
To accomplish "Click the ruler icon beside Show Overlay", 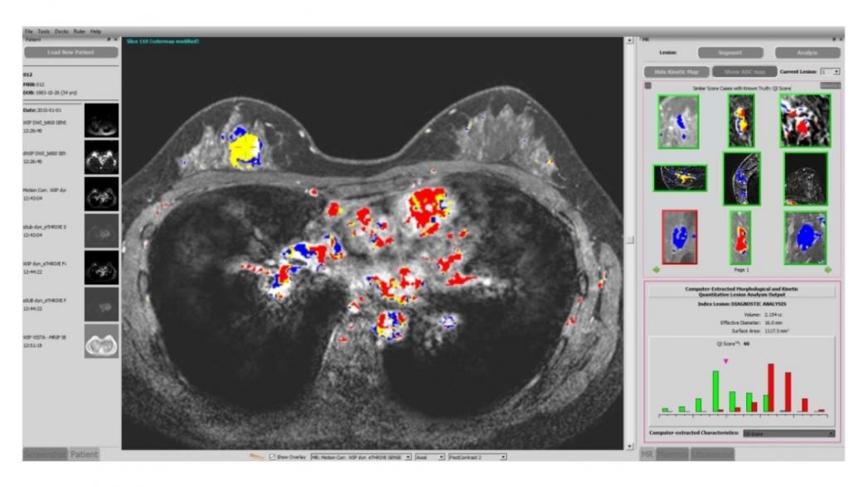I will tap(258, 456).
